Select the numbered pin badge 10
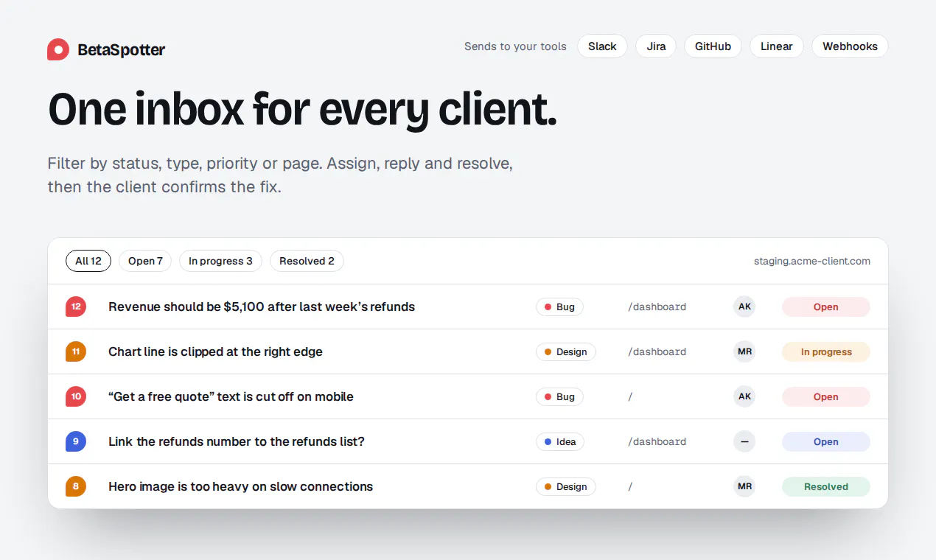The height and width of the screenshot is (560, 936). 76,396
